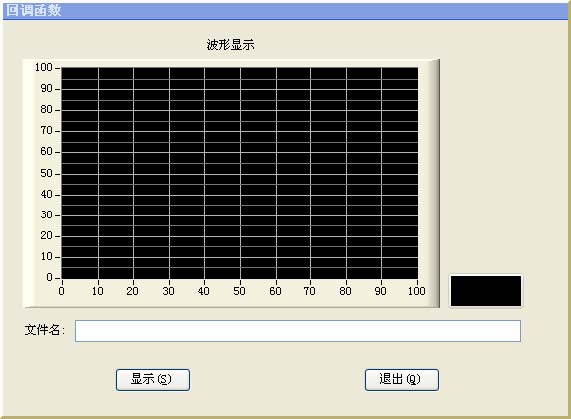
Task: Click the X-axis minimum value 0
Action: 62,291
